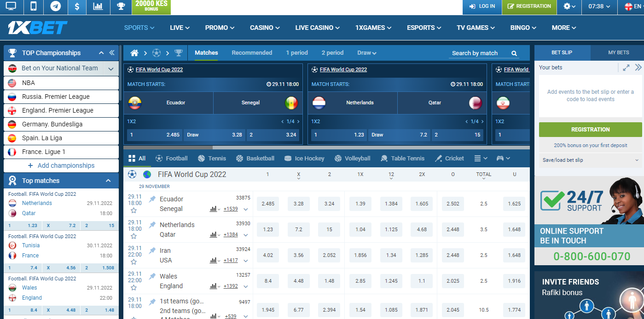644x319 pixels.
Task: Select the Table Tennis sport filter
Action: [402, 158]
